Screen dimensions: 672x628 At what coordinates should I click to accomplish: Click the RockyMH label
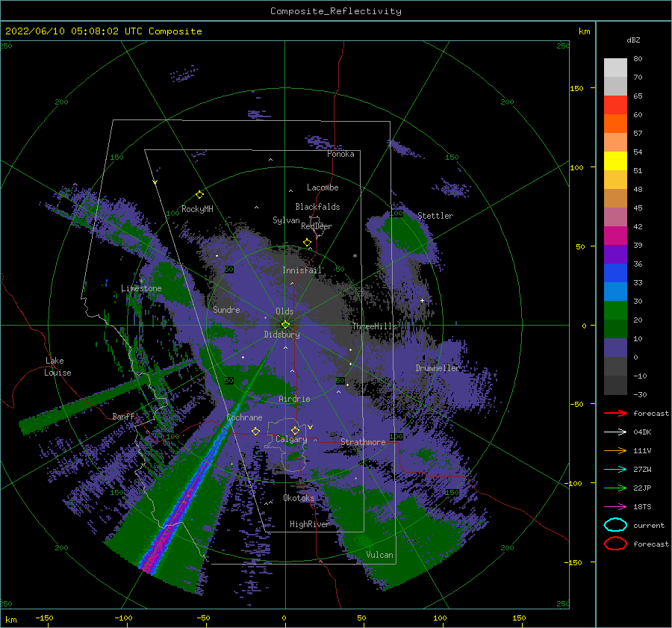[x=197, y=209]
